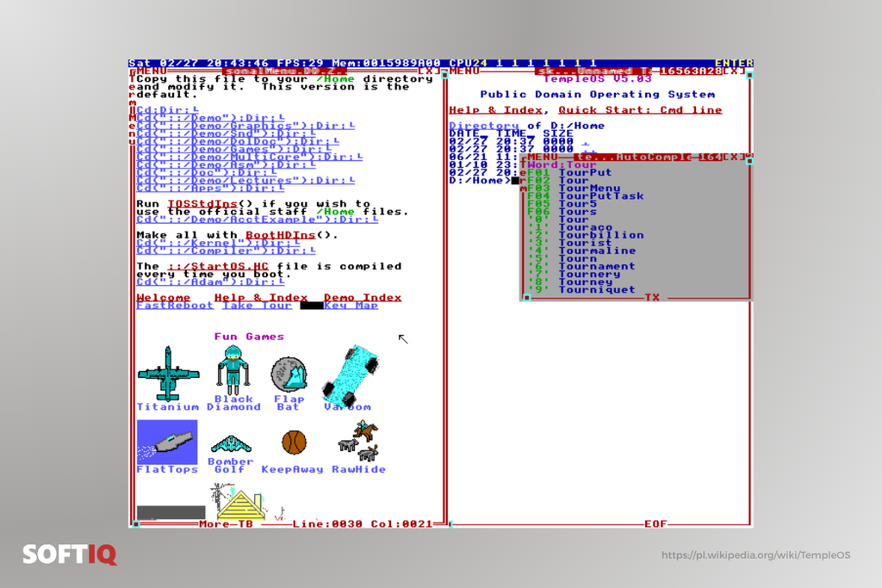
Task: Open Help & Index in the terminal window
Action: (x=495, y=110)
